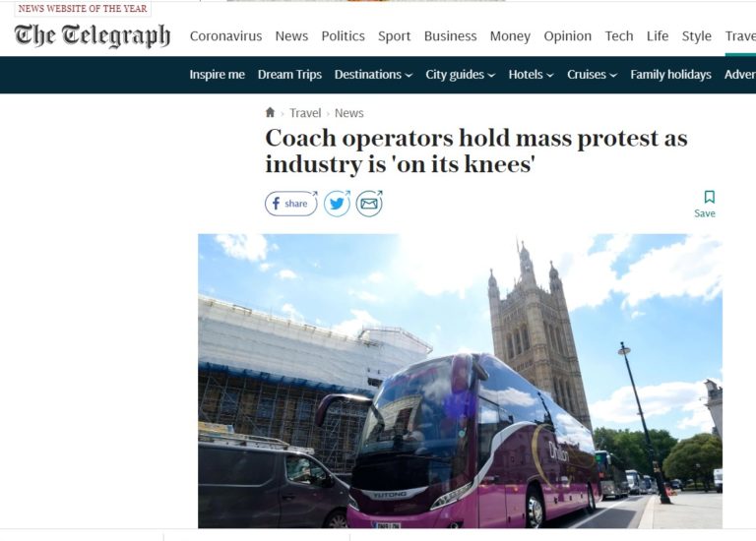Open the Hotels dropdown menu
Screen dimensions: 756x541
point(531,75)
